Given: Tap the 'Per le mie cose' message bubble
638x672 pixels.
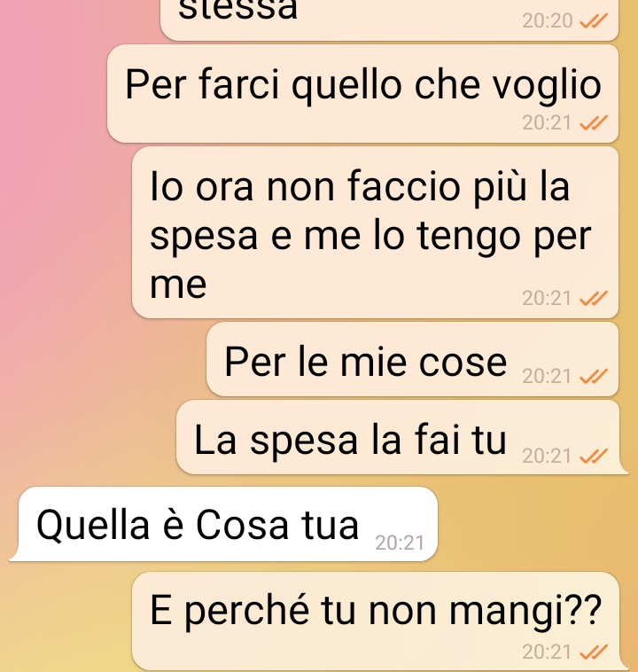Looking at the screenshot, I should coord(413,359).
